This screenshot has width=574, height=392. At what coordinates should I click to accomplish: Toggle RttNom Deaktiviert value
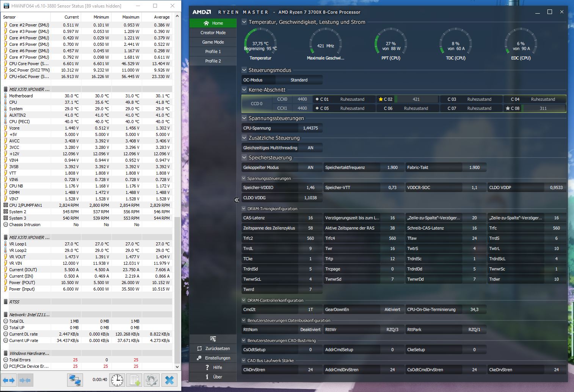point(311,330)
